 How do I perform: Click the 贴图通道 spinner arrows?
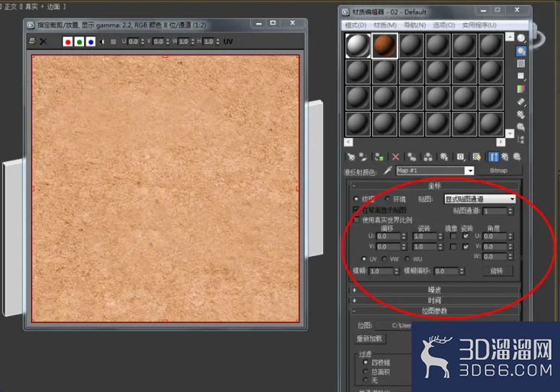point(510,212)
